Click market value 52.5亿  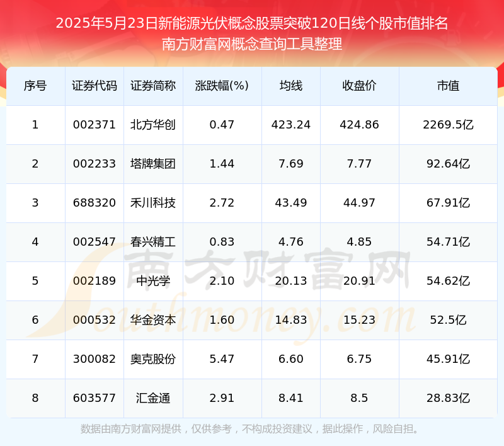pyautogui.click(x=448, y=320)
